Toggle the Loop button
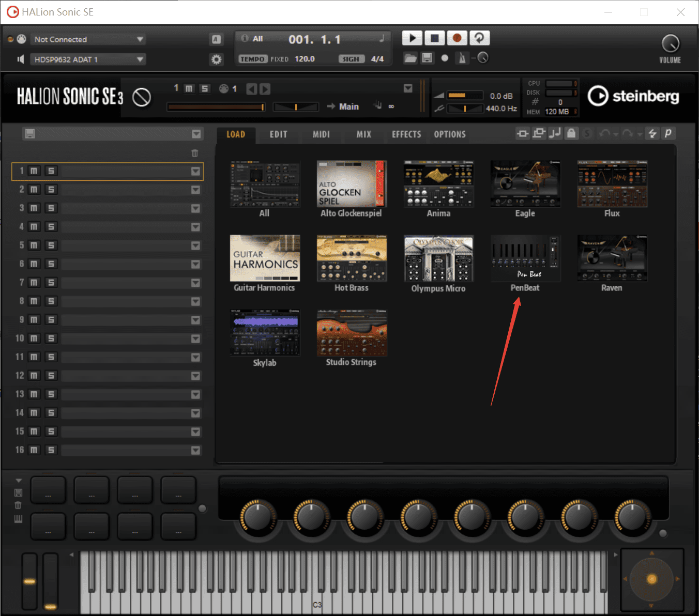Screen dimensions: 699x616 [x=479, y=38]
